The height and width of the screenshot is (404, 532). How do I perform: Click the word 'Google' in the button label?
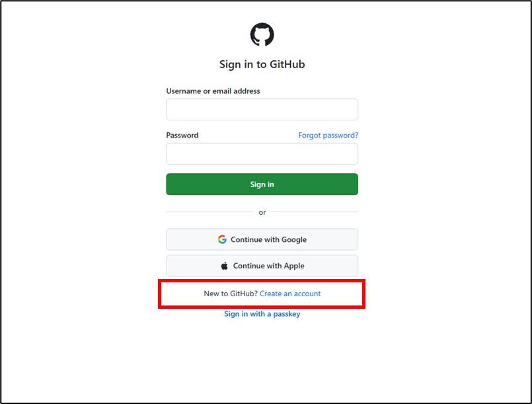(x=294, y=239)
